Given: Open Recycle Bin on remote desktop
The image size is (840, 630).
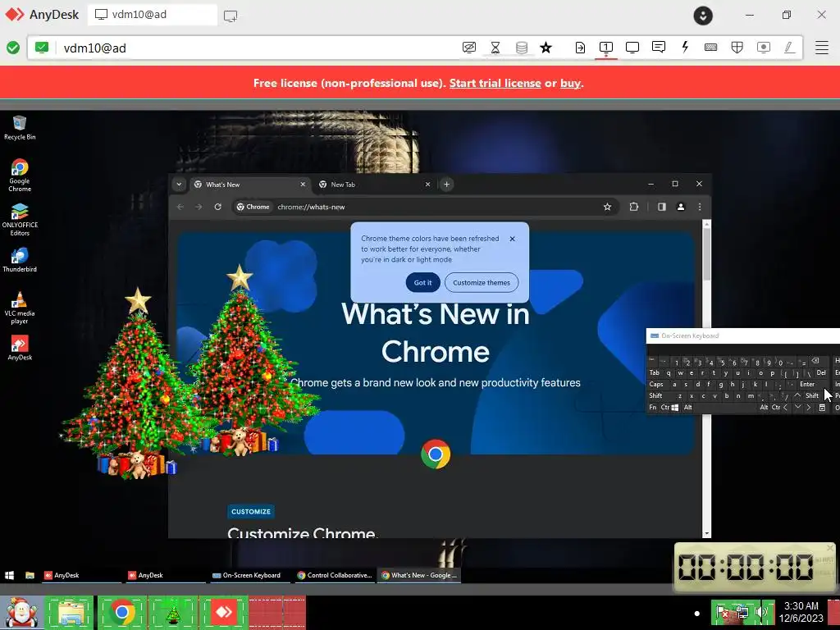Looking at the screenshot, I should pos(20,128).
